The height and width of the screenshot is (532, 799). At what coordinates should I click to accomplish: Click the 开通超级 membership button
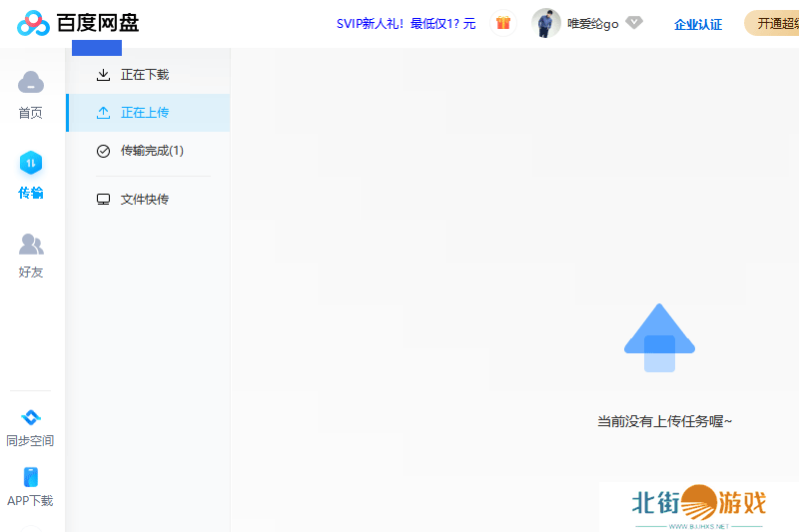pyautogui.click(x=774, y=24)
